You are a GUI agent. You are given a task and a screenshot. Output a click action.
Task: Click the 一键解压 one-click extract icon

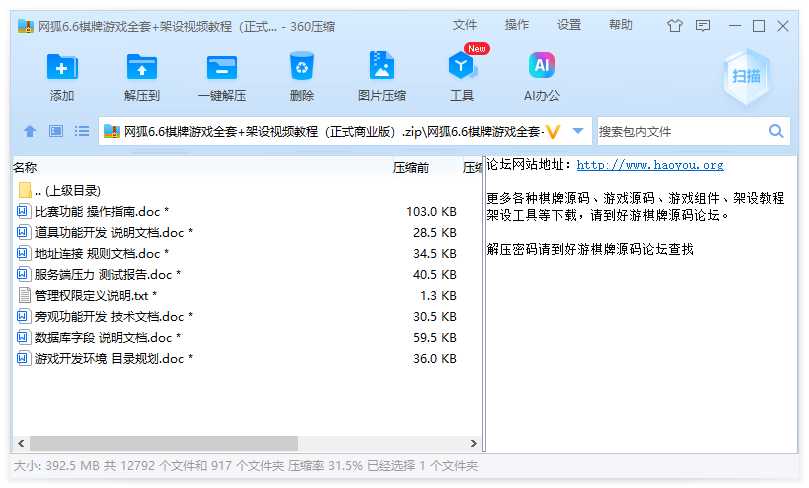[222, 67]
